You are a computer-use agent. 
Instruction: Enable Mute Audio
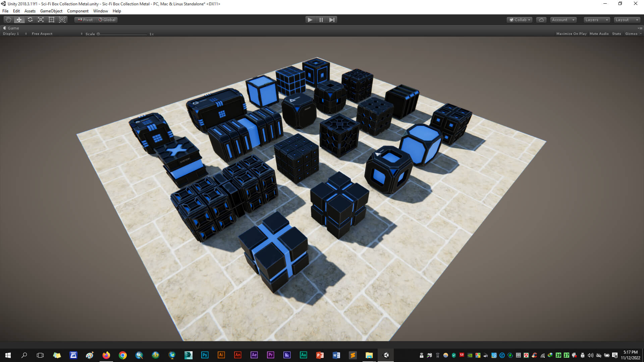(599, 34)
